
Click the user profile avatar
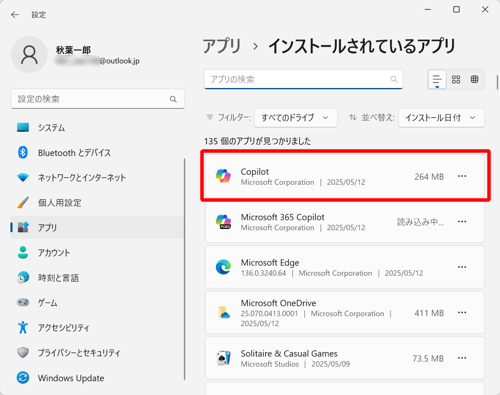tap(29, 55)
